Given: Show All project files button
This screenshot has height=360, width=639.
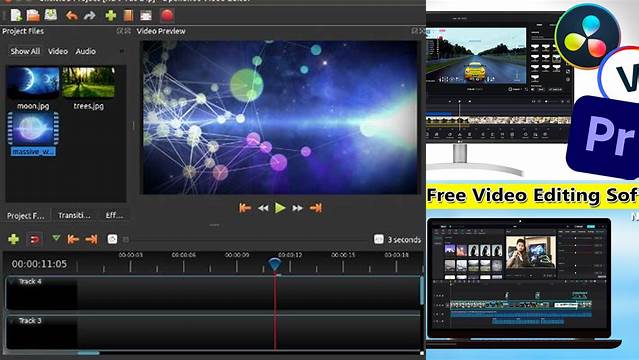Looking at the screenshot, I should pyautogui.click(x=25, y=51).
